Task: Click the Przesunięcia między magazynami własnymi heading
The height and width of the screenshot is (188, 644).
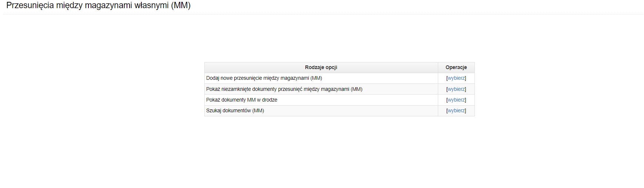Action: click(x=98, y=6)
